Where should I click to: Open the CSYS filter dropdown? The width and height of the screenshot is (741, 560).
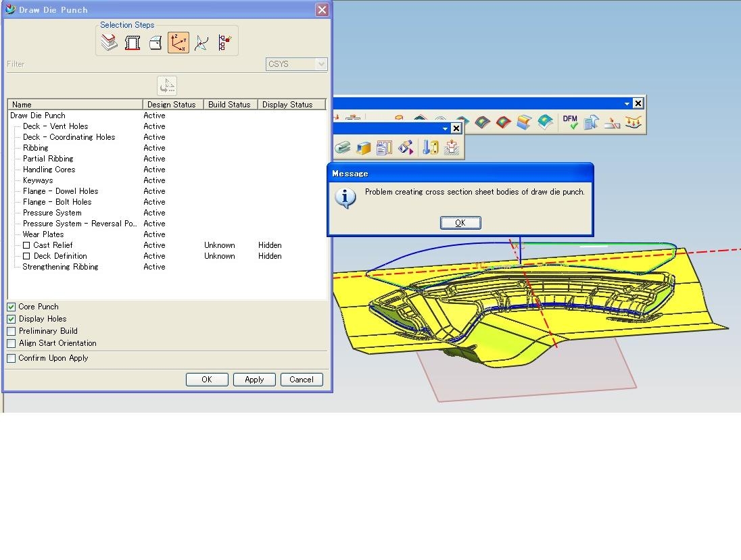(x=321, y=64)
